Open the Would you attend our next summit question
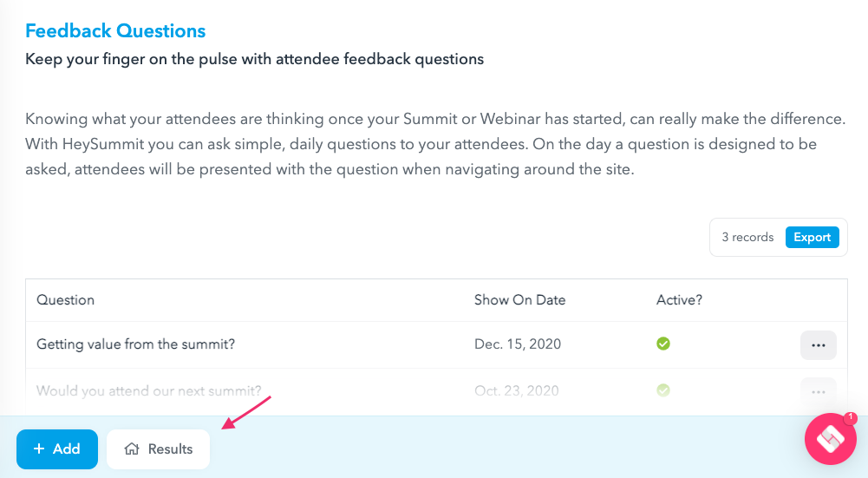Screen dimensions: 868x478 pos(149,390)
